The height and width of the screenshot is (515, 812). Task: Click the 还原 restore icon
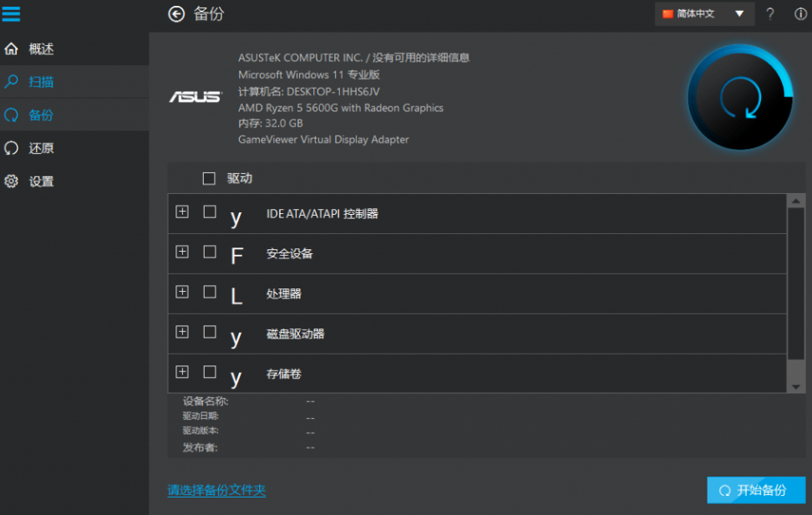12,148
